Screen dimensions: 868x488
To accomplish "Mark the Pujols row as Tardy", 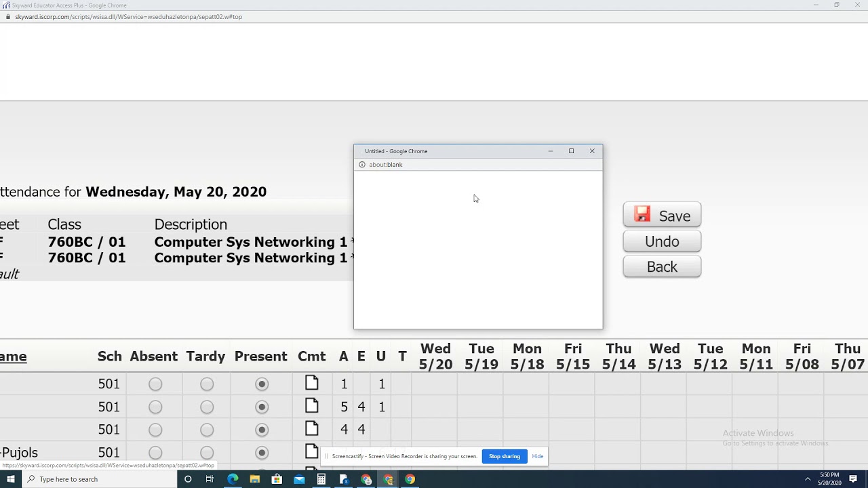I will click(207, 453).
